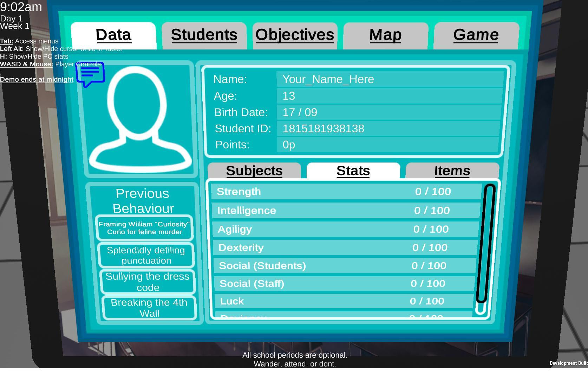Click the Name field Your_Name_Here
The height and width of the screenshot is (371, 588).
390,79
